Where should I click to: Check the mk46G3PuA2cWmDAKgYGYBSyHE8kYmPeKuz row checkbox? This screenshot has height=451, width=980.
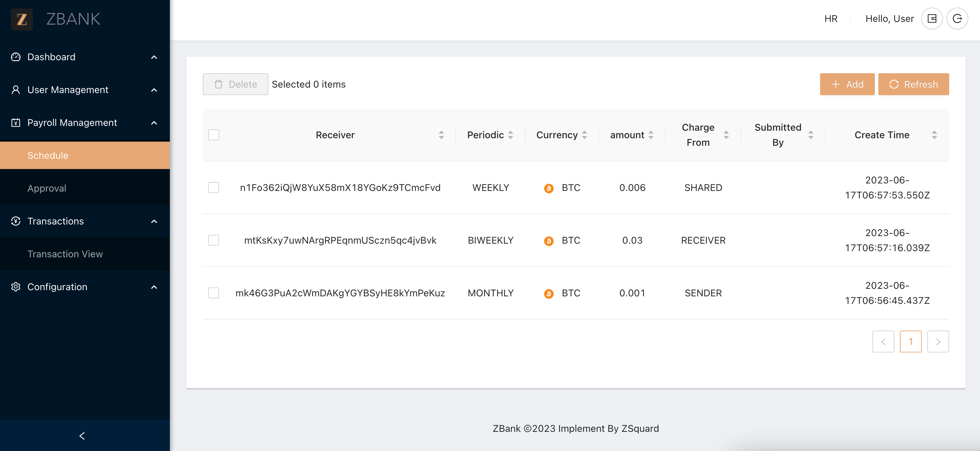(213, 293)
